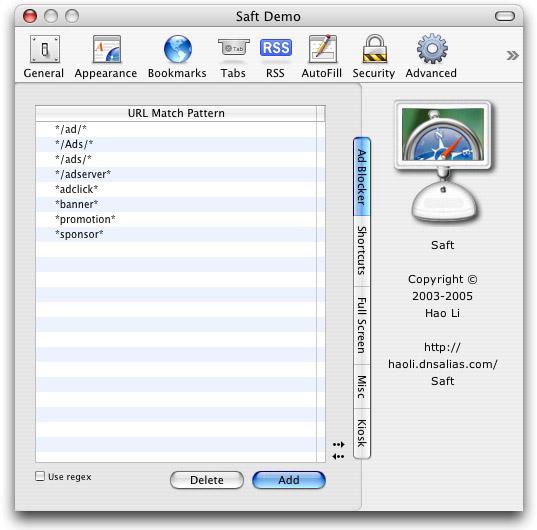Open the Tabs preferences icon
The image size is (537, 530).
[233, 49]
